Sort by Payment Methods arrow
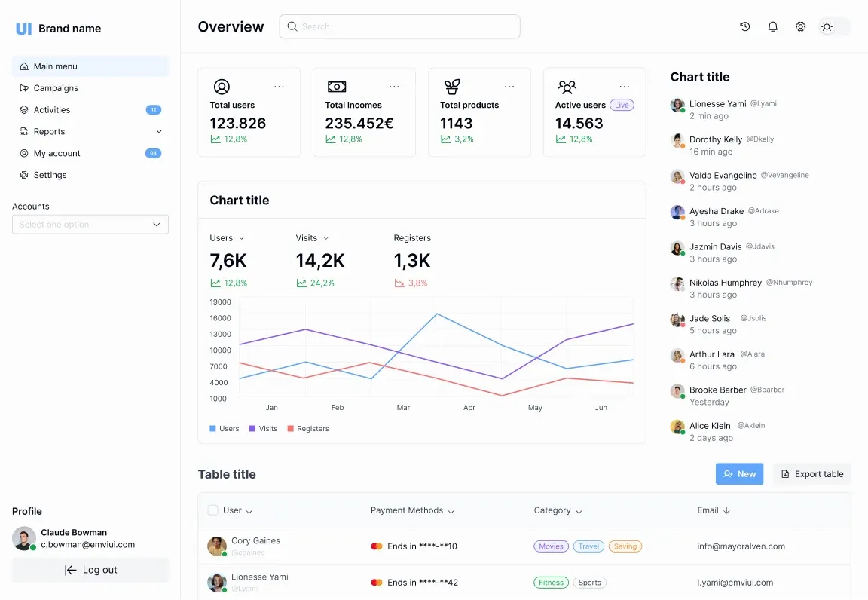This screenshot has width=868, height=600. pos(451,510)
